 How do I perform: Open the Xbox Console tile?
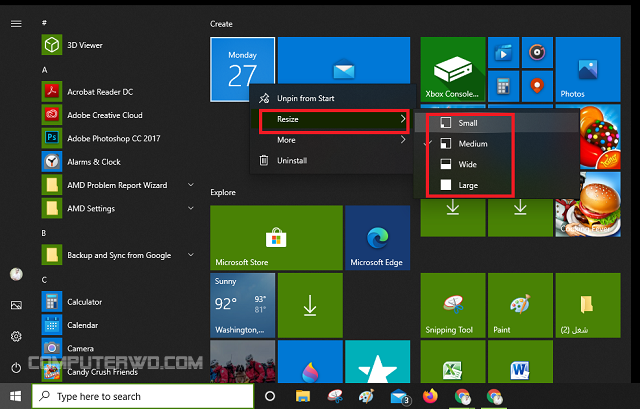[x=453, y=69]
